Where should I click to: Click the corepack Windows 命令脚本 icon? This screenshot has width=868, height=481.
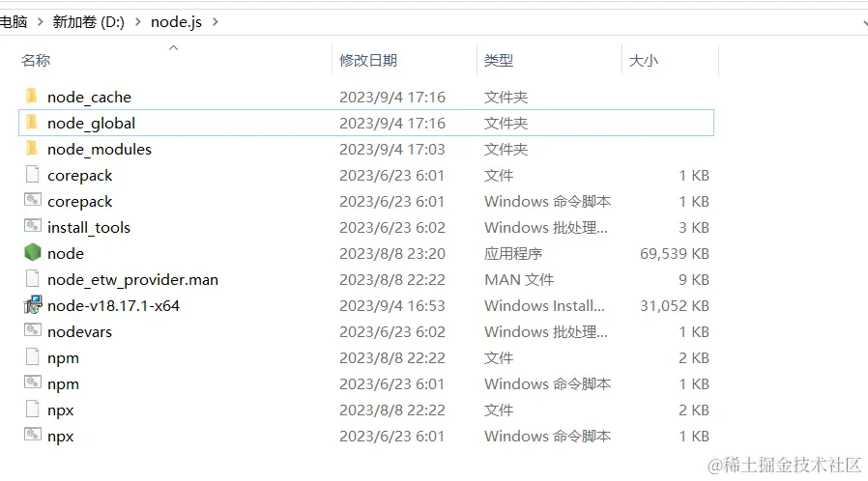pyautogui.click(x=32, y=200)
